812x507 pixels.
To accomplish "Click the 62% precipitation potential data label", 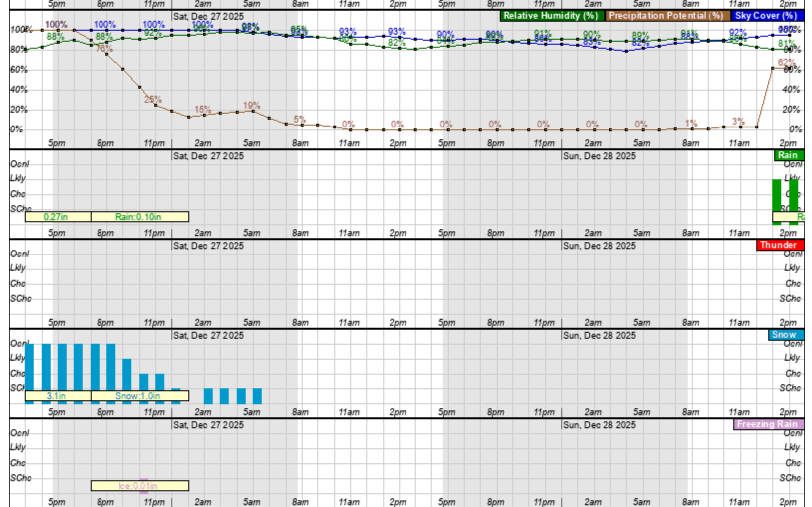I will pyautogui.click(x=786, y=63).
